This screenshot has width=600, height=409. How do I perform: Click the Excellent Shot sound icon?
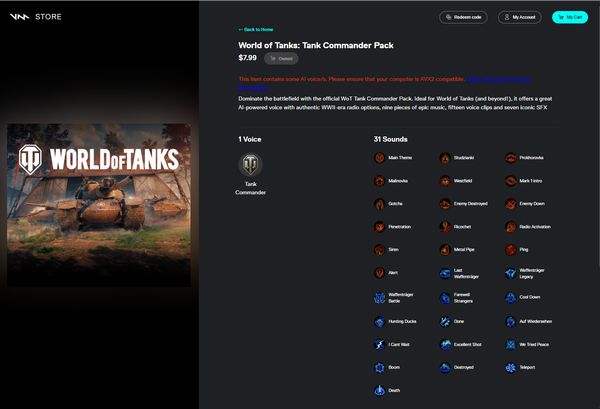pyautogui.click(x=445, y=345)
